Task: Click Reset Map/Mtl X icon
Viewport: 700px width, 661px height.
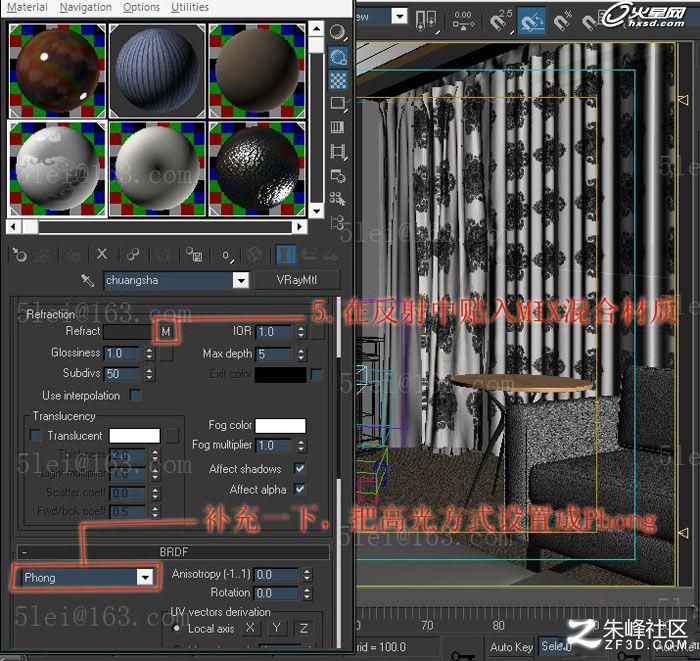Action: pyautogui.click(x=102, y=254)
